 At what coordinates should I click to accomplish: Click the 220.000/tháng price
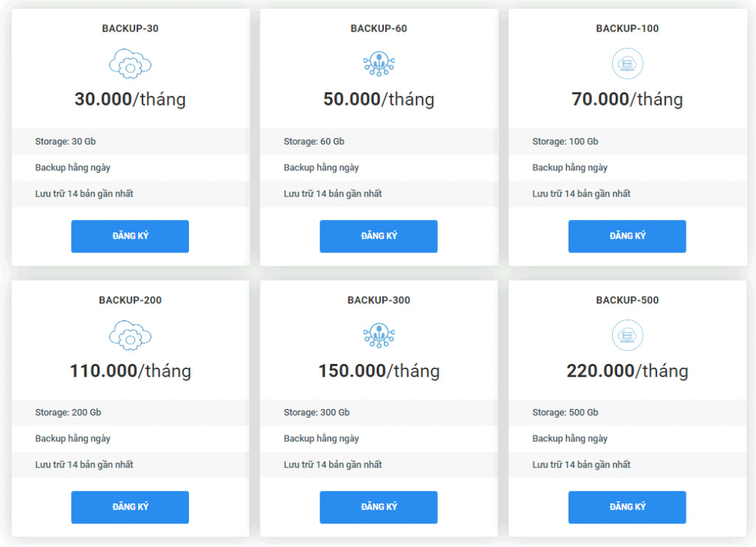coord(627,371)
